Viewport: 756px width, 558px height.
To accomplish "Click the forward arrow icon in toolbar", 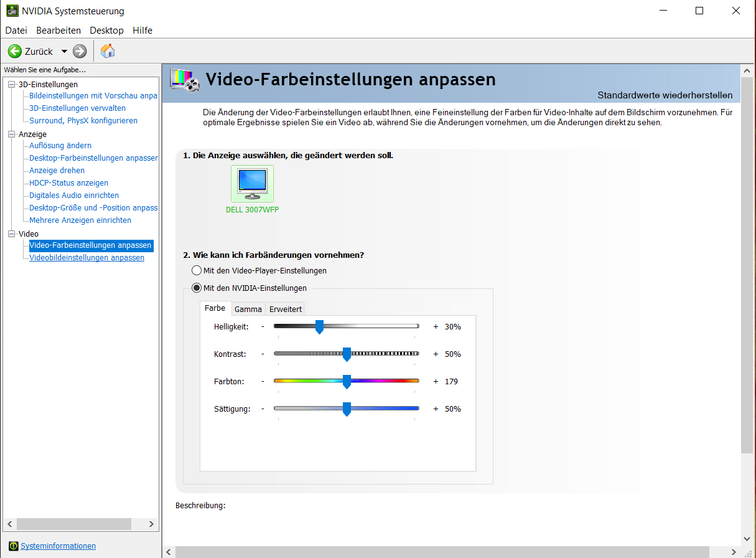I will [80, 51].
